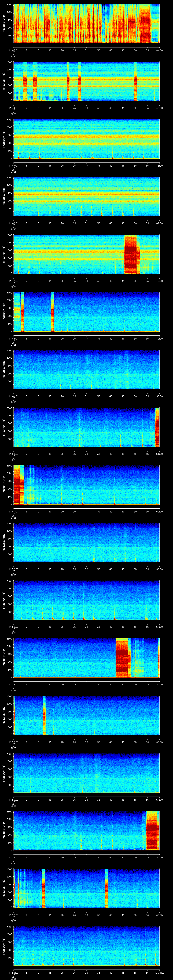Click the 11:59:00 start time label
The height and width of the screenshot is (980, 173).
click(x=13, y=972)
